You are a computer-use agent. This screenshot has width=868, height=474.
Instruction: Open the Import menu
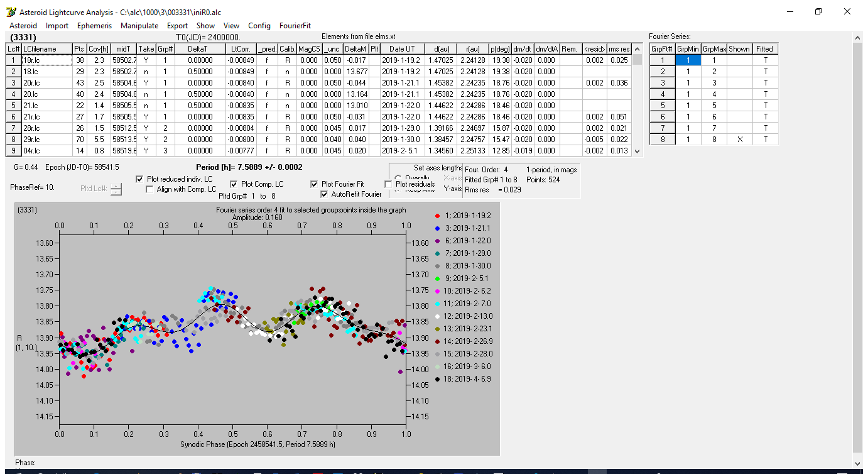click(x=57, y=26)
